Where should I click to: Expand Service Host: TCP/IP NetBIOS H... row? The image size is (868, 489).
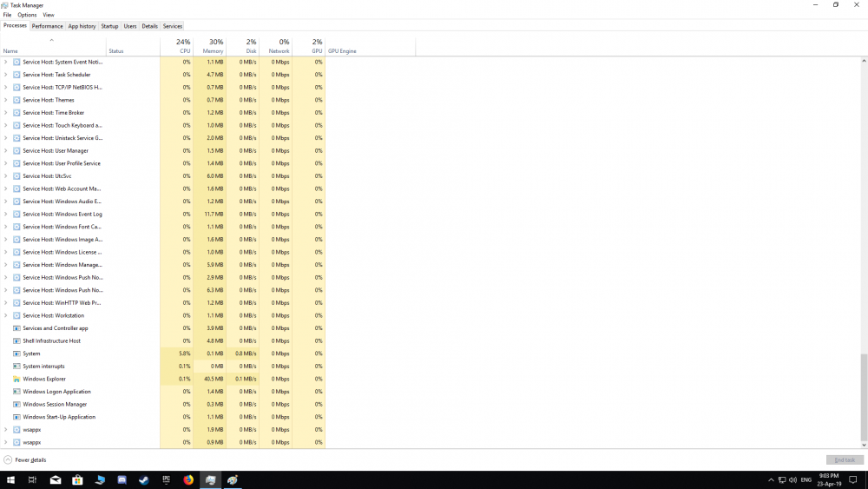click(x=5, y=88)
